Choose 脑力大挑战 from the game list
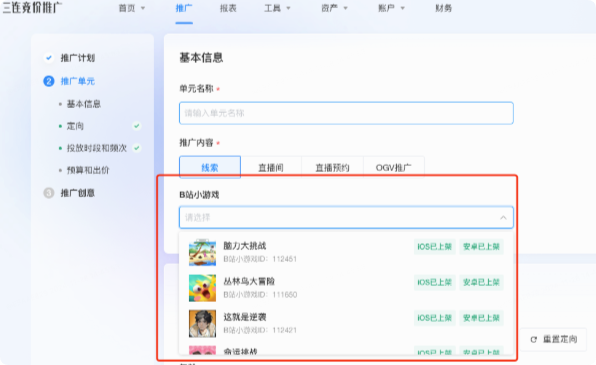Screen dimensions: 596x365 tap(346, 252)
